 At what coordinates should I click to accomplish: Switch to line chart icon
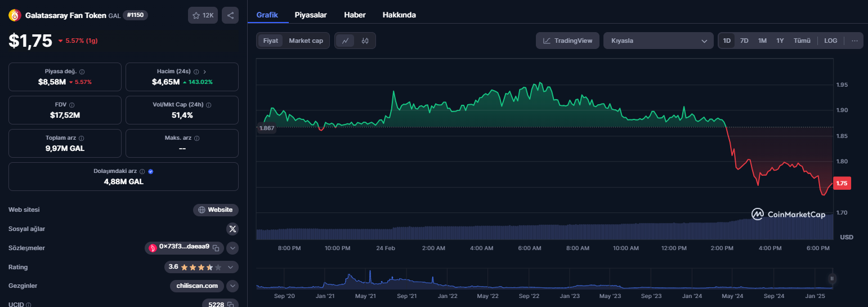[346, 41]
